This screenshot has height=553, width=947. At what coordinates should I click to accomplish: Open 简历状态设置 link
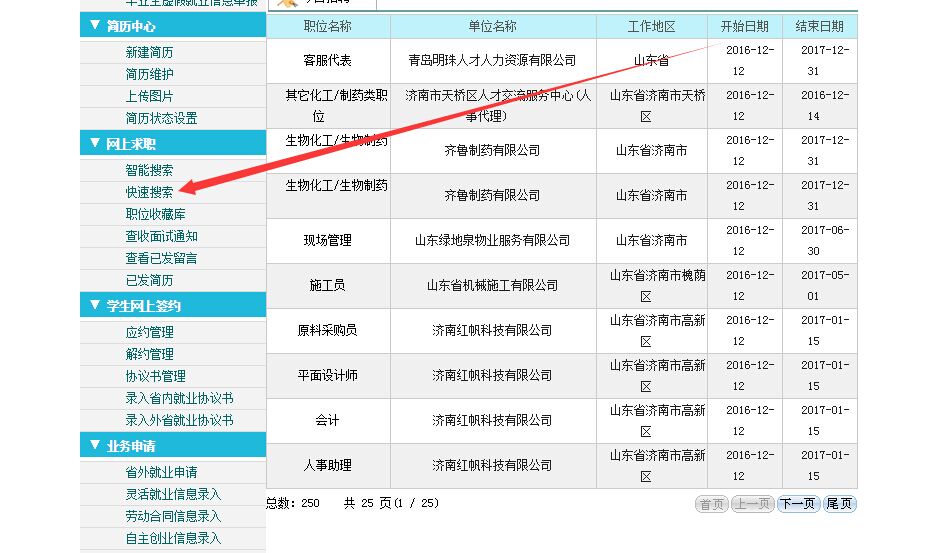click(x=161, y=118)
